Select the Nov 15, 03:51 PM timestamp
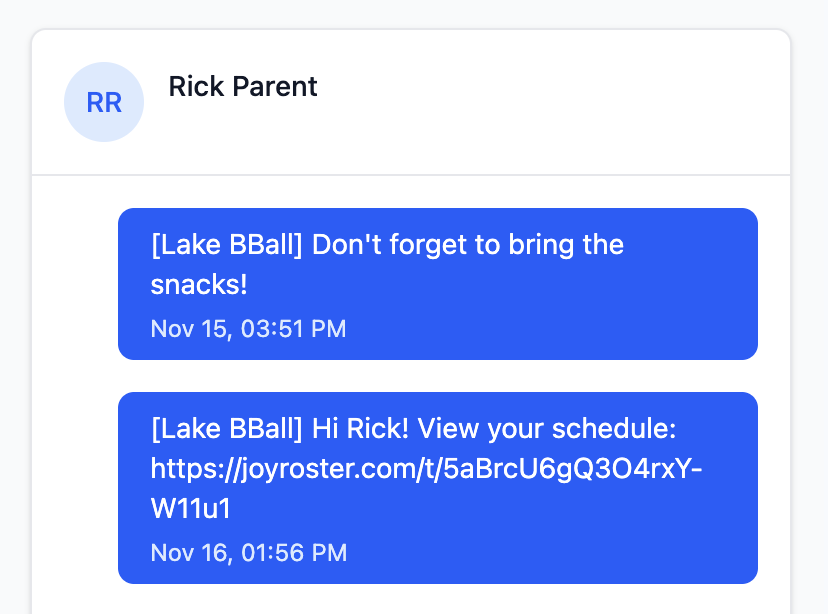This screenshot has height=614, width=828. click(247, 329)
